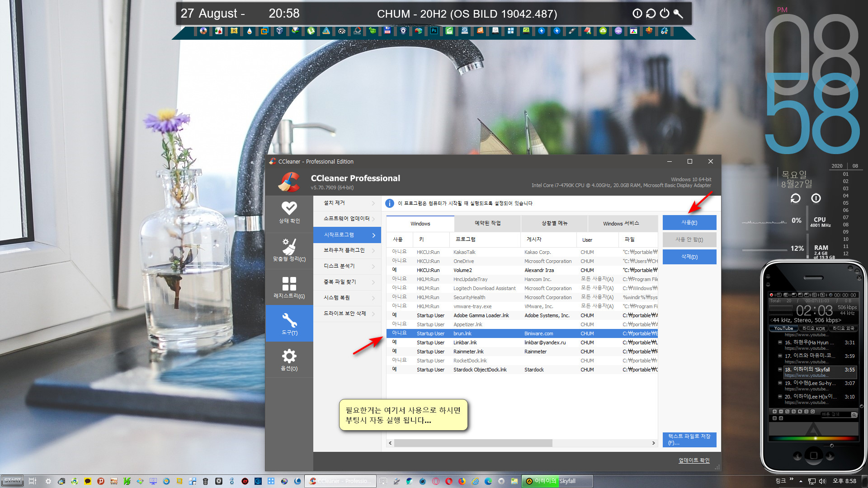Click the search magnifier in music player

[854, 414]
